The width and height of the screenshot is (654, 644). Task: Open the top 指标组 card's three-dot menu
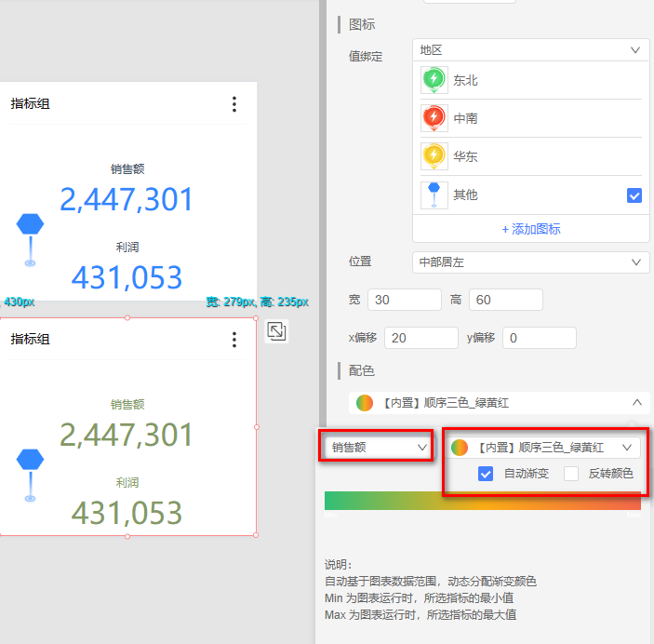click(234, 104)
